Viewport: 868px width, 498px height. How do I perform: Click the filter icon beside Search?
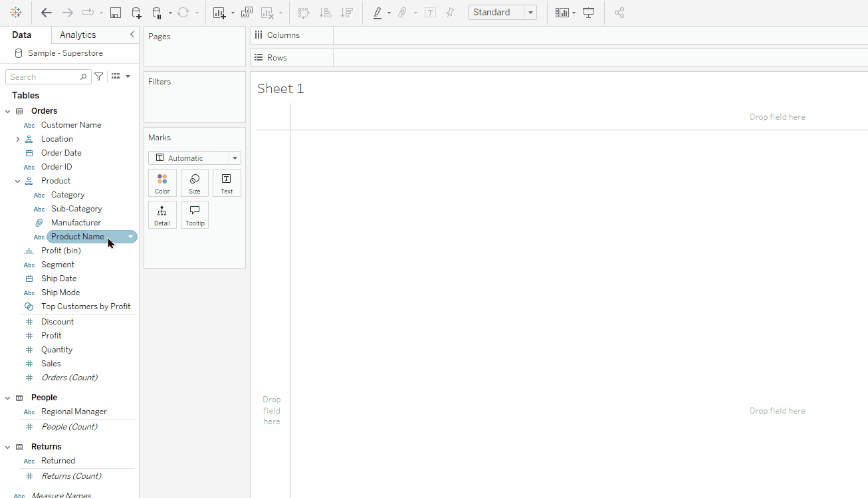pyautogui.click(x=98, y=76)
